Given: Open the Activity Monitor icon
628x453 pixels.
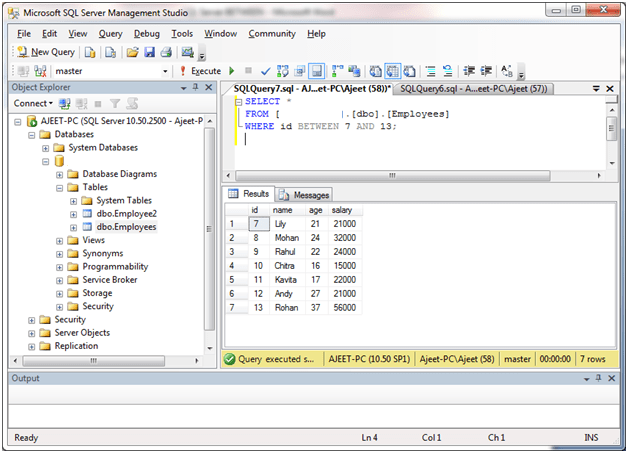Looking at the screenshot, I should click(187, 52).
